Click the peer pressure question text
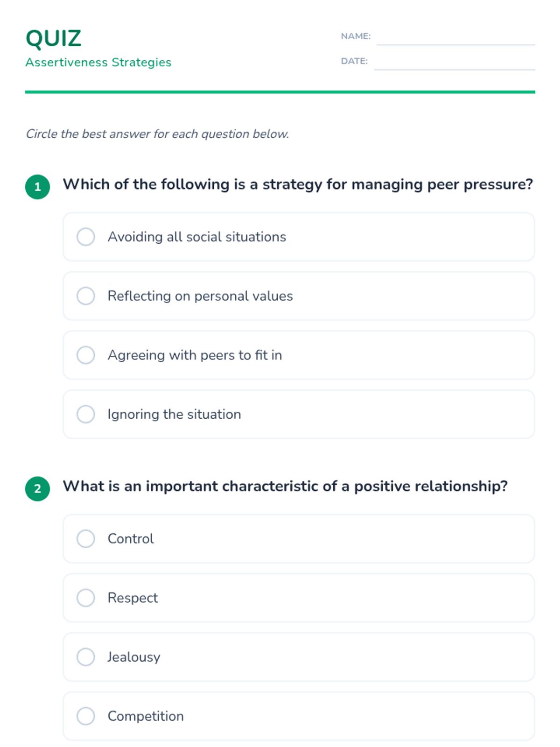 298,184
